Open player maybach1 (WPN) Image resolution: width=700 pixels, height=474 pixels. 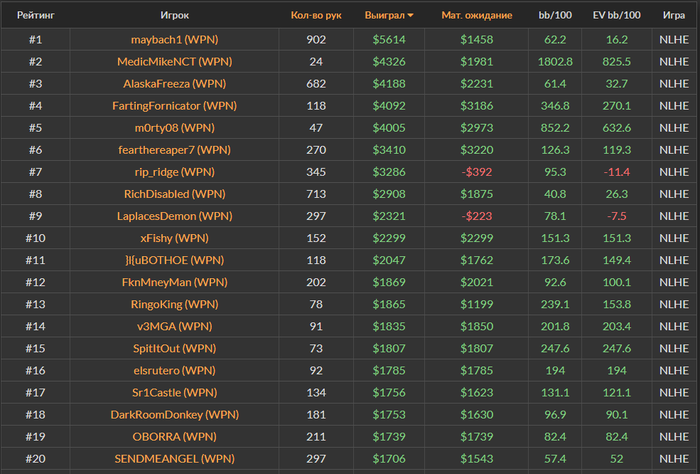pyautogui.click(x=175, y=40)
